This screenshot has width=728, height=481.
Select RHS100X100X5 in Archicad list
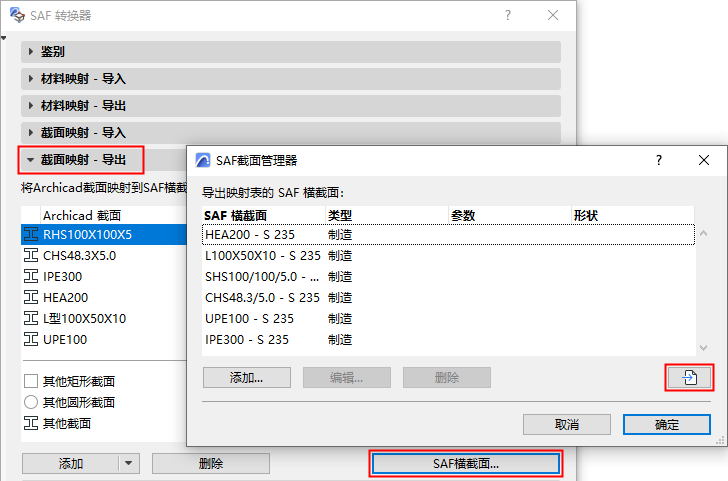click(x=104, y=234)
